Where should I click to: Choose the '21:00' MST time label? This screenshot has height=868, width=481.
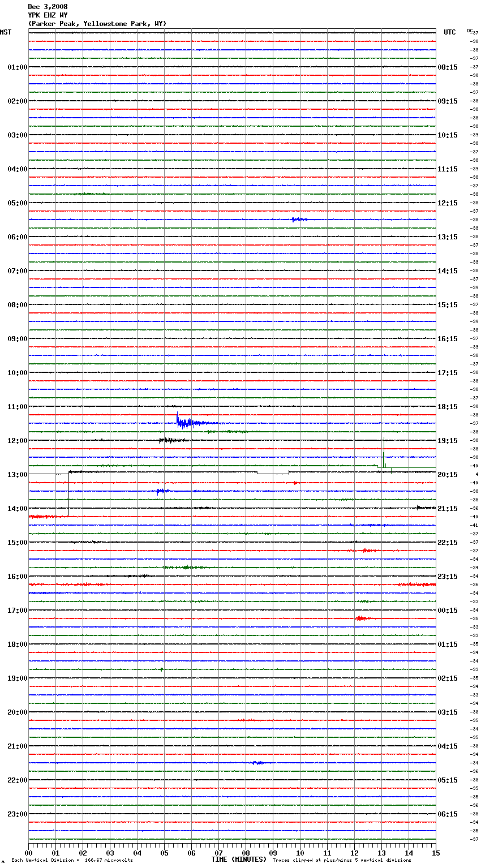tap(17, 746)
